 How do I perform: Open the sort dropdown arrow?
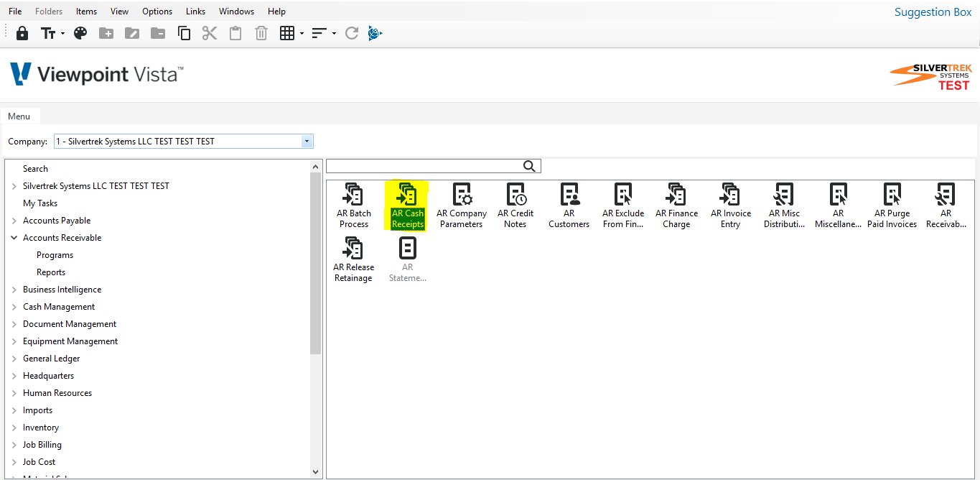(334, 33)
